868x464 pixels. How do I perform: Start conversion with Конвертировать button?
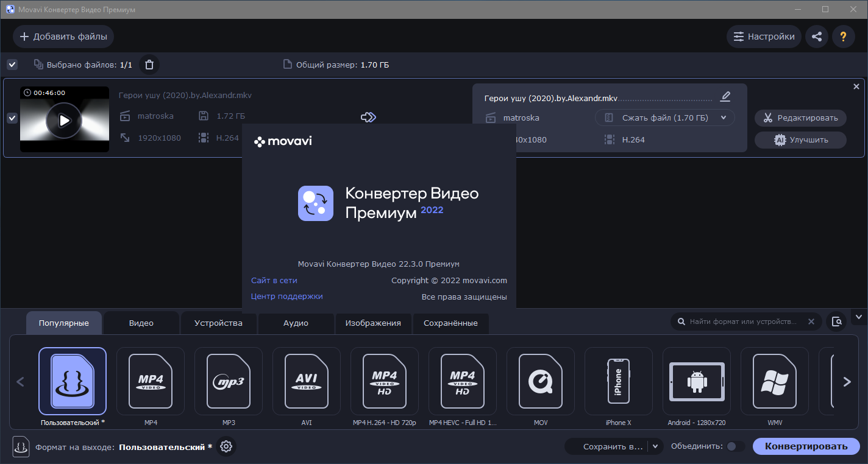pos(806,446)
